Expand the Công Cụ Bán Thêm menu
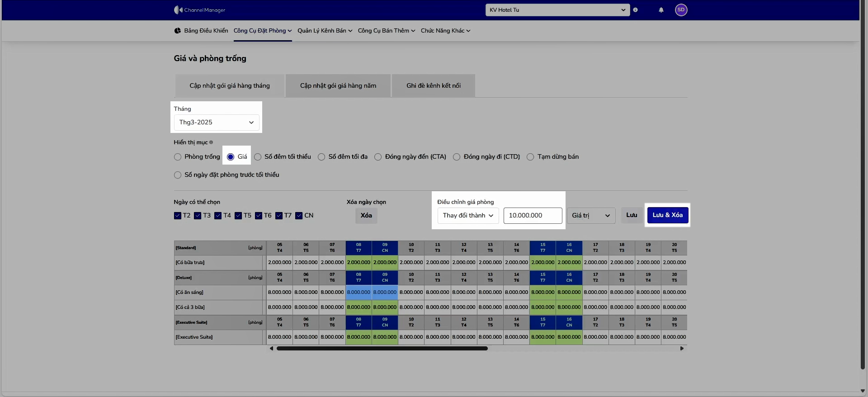This screenshot has width=868, height=397. click(x=387, y=31)
